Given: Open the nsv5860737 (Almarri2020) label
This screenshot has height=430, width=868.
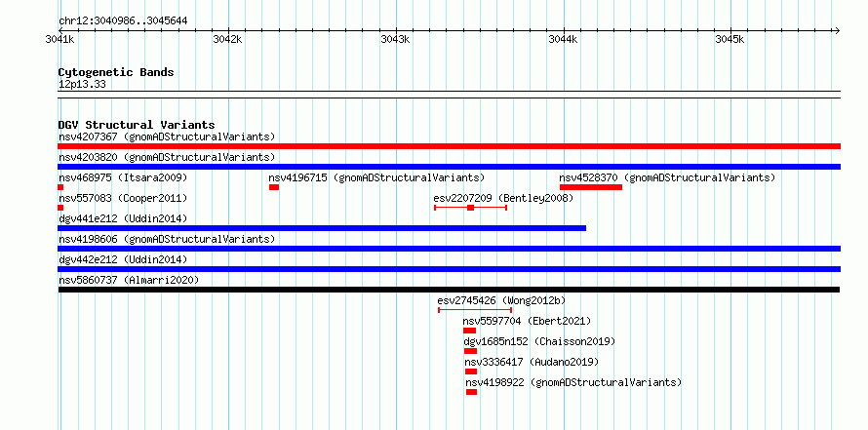Looking at the screenshot, I should 129,280.
